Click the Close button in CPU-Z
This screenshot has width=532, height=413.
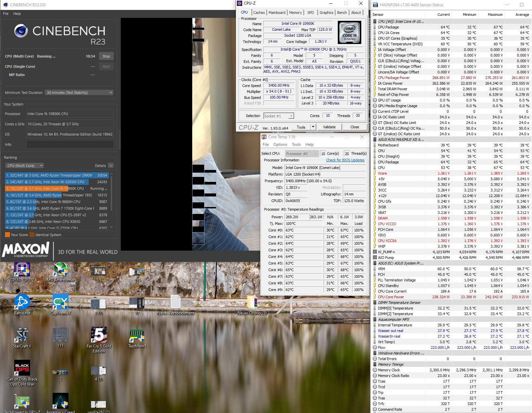click(x=355, y=127)
